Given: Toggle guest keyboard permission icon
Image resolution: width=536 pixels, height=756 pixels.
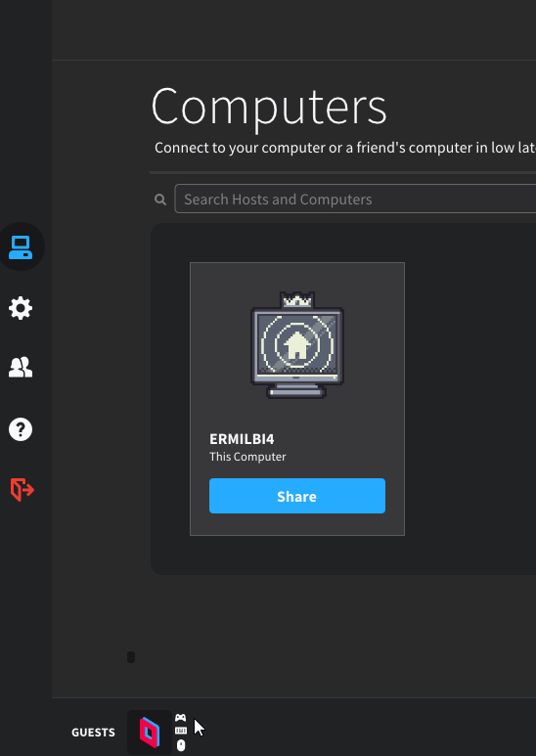Looking at the screenshot, I should [181, 731].
